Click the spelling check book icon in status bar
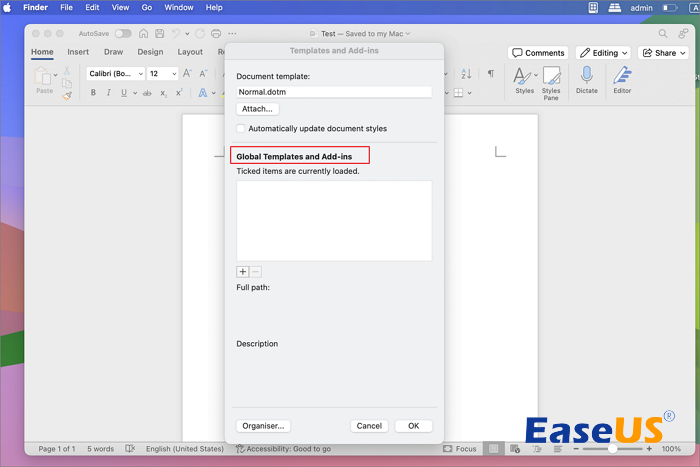The height and width of the screenshot is (467, 700). tap(130, 449)
